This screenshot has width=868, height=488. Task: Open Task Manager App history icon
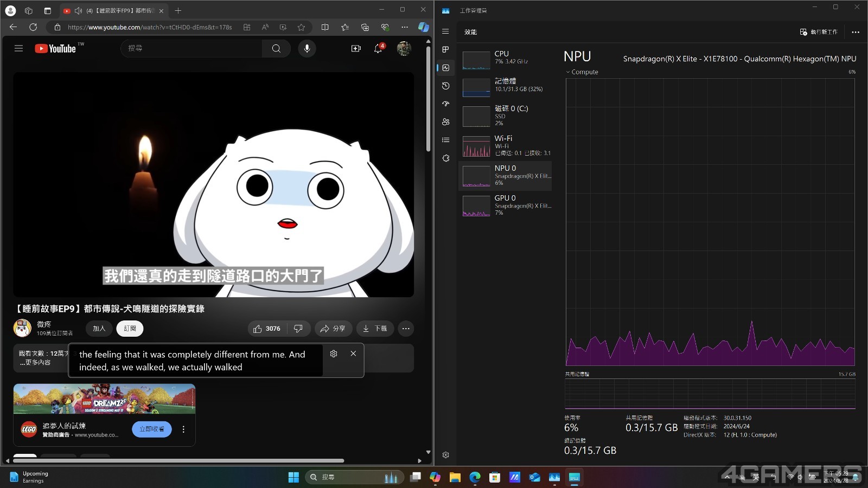pyautogui.click(x=445, y=86)
